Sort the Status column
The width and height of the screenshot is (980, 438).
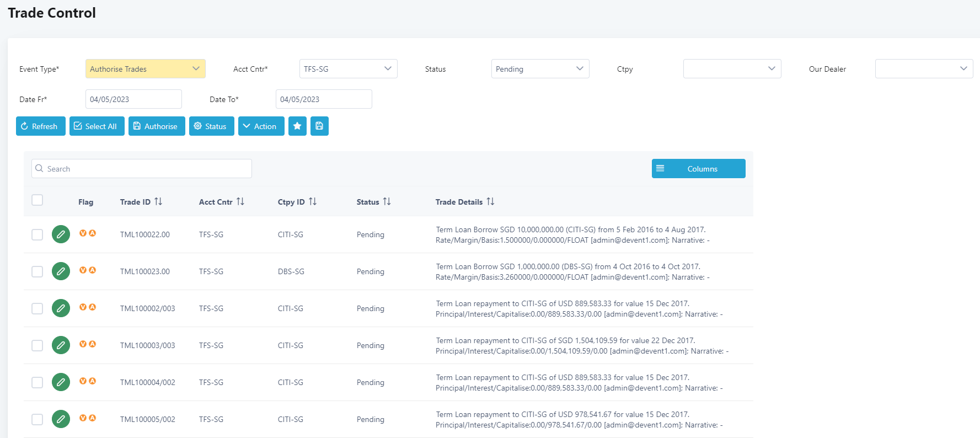pyautogui.click(x=387, y=202)
